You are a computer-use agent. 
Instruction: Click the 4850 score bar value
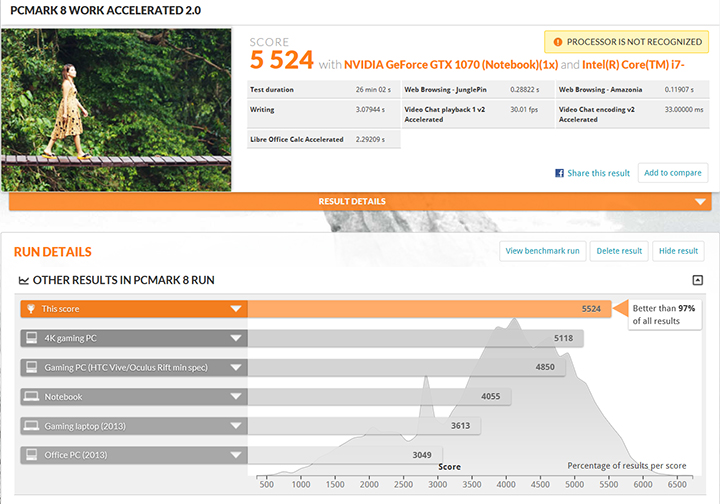click(545, 367)
